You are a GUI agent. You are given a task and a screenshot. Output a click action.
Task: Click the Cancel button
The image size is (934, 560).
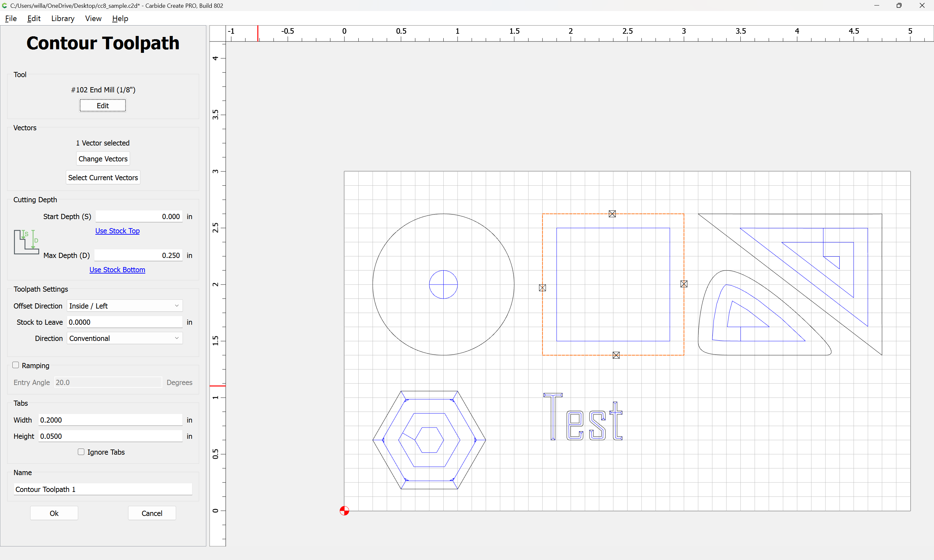[x=152, y=513]
